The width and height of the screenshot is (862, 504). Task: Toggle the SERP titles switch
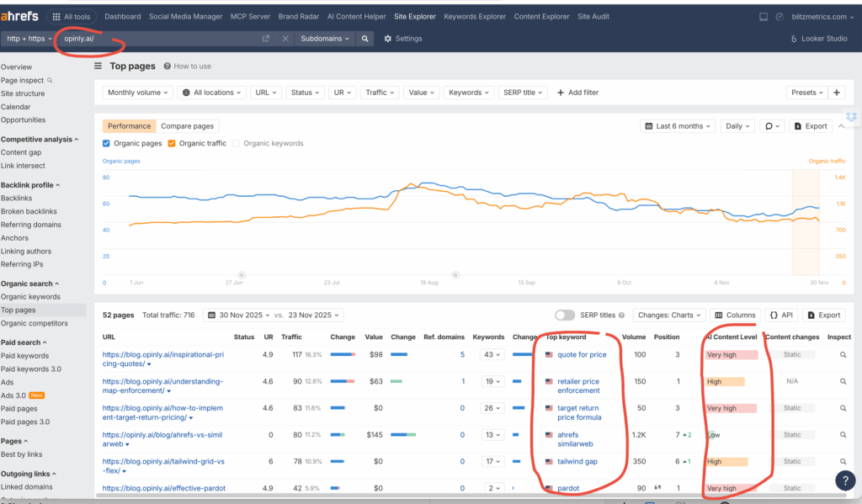point(565,316)
